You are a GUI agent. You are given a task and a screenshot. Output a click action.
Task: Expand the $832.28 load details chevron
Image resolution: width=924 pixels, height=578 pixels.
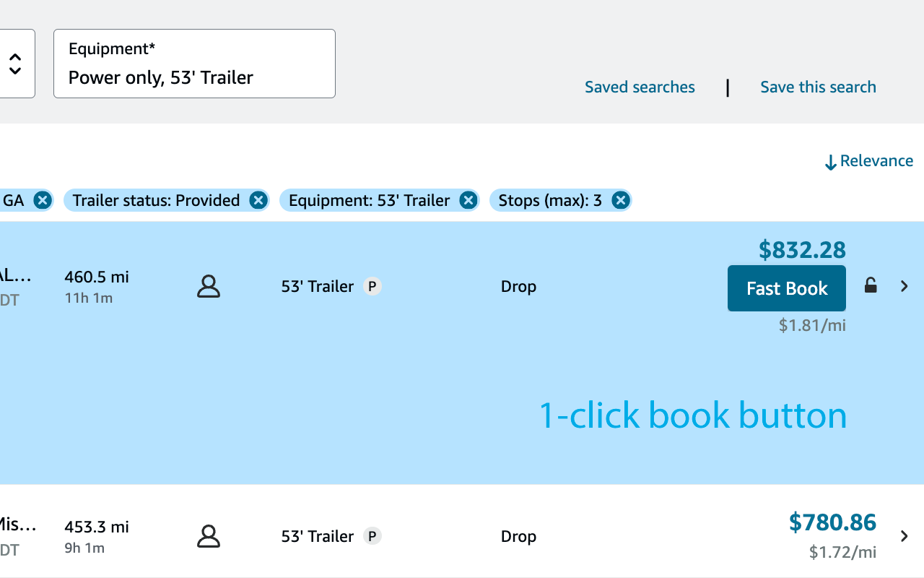point(905,286)
